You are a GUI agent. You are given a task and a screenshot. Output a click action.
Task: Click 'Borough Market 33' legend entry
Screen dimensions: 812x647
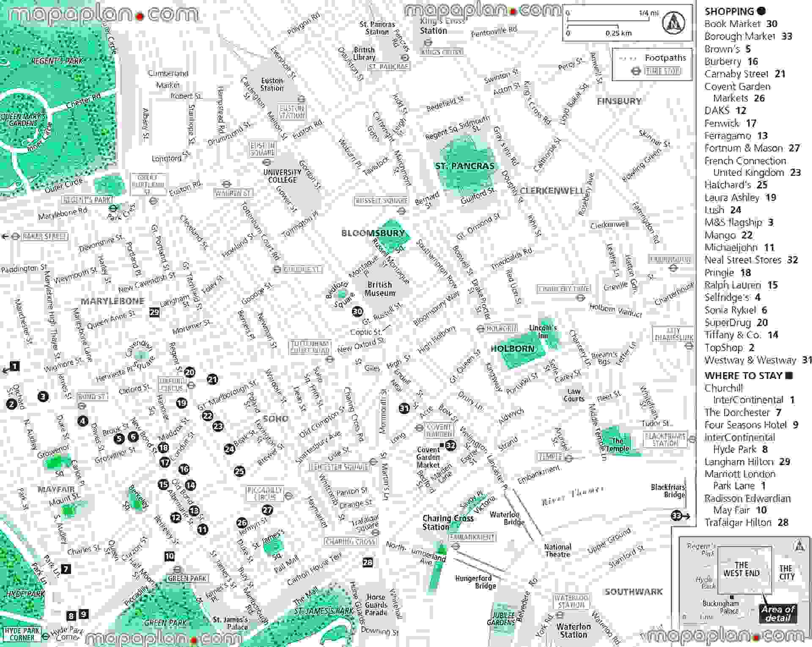pyautogui.click(x=748, y=36)
